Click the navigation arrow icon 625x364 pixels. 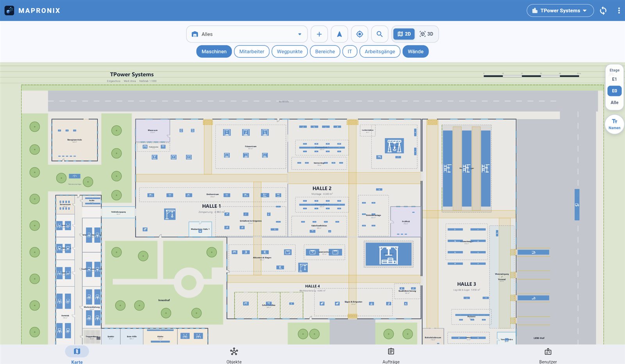pos(339,34)
